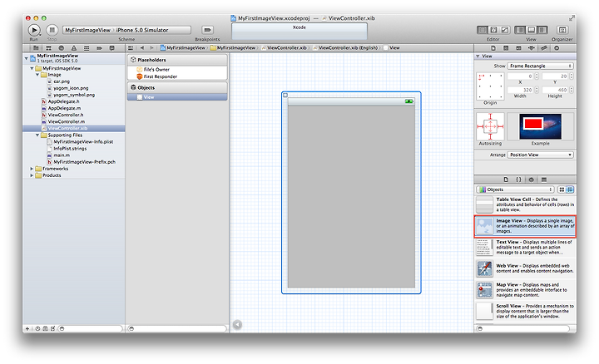Open the Organizer window

[562, 30]
